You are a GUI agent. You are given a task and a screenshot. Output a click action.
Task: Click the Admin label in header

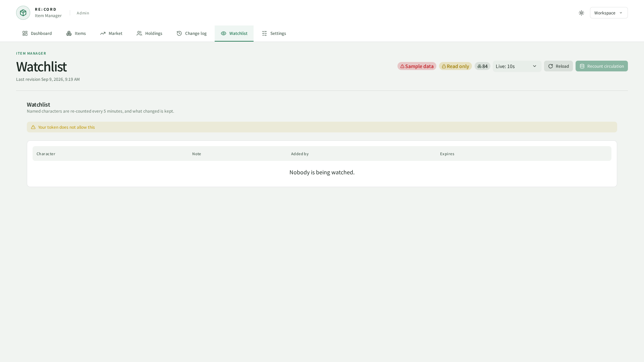pos(83,13)
